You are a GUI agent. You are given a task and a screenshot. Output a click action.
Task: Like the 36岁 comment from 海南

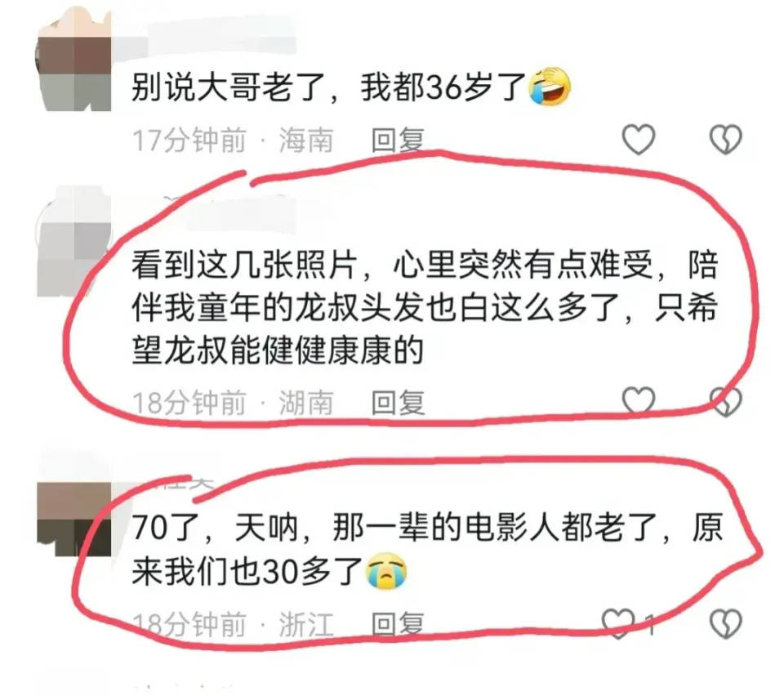click(639, 139)
